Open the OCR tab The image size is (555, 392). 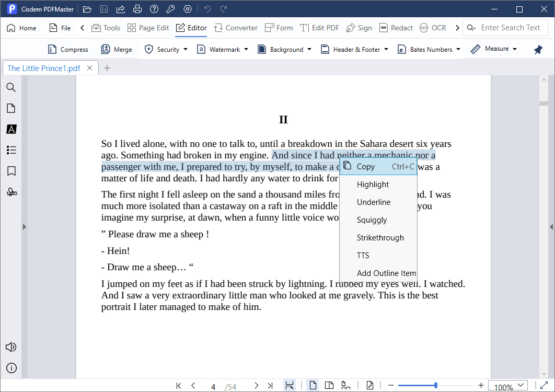click(433, 28)
